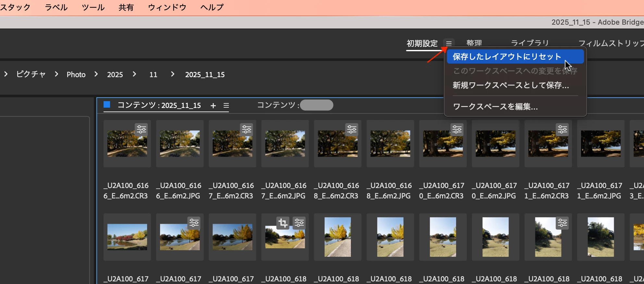The image size is (644, 284).
Task: Open the コンテンツ panel options menu
Action: point(226,106)
